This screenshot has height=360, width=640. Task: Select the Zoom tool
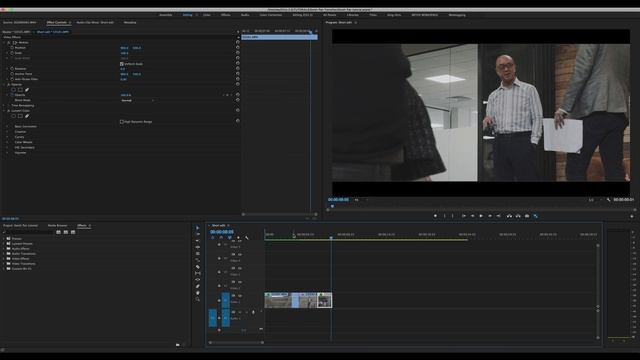(x=198, y=299)
